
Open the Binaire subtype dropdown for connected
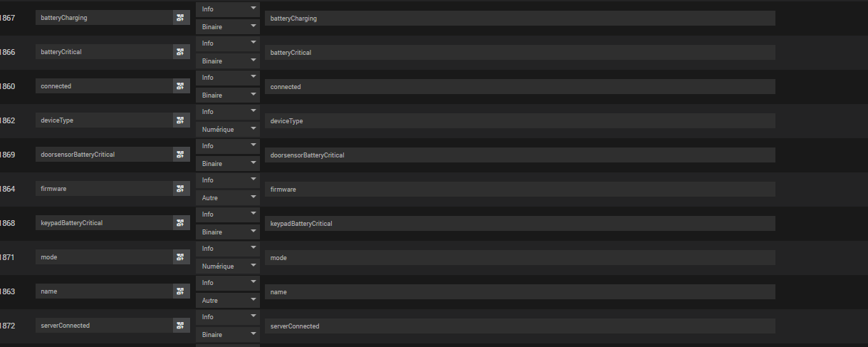point(228,95)
